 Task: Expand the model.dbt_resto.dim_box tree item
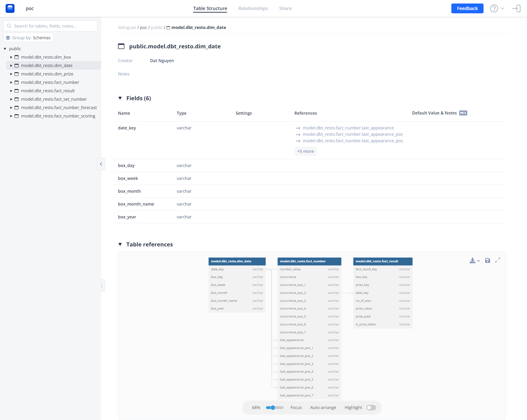point(11,57)
